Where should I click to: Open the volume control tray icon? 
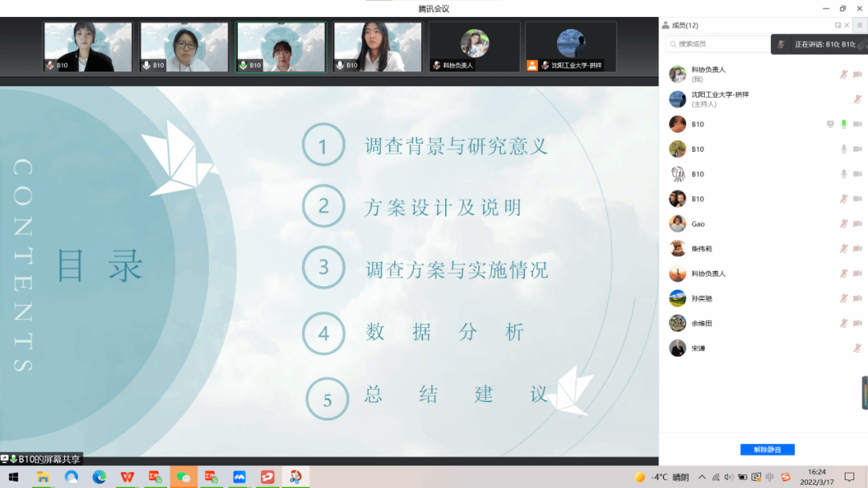coord(728,478)
